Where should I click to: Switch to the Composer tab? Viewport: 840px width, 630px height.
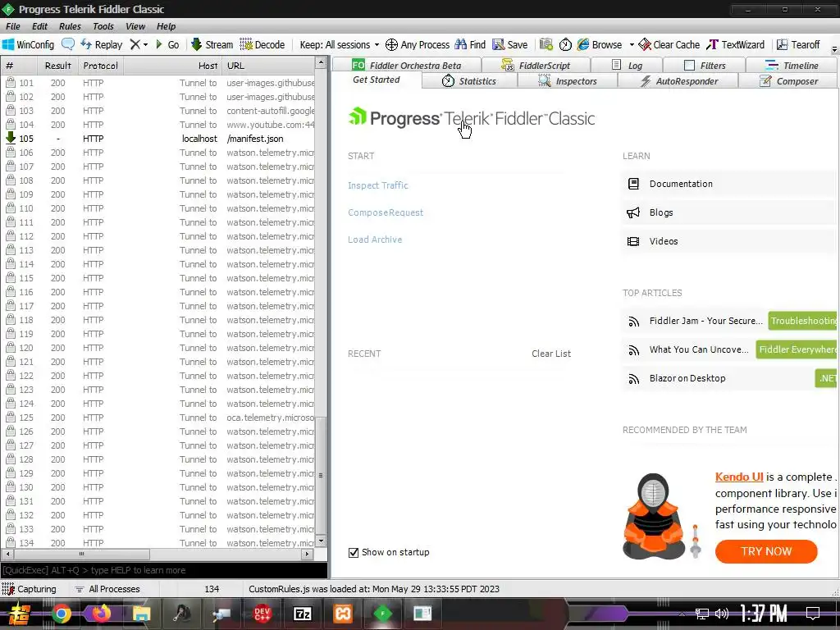788,81
